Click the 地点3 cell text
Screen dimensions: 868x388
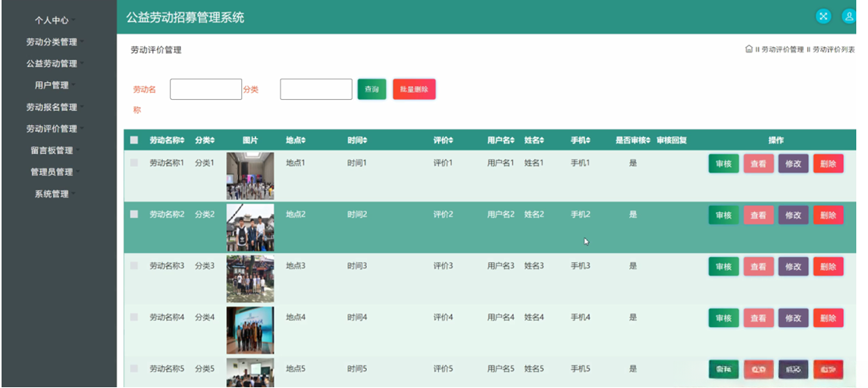tap(296, 265)
